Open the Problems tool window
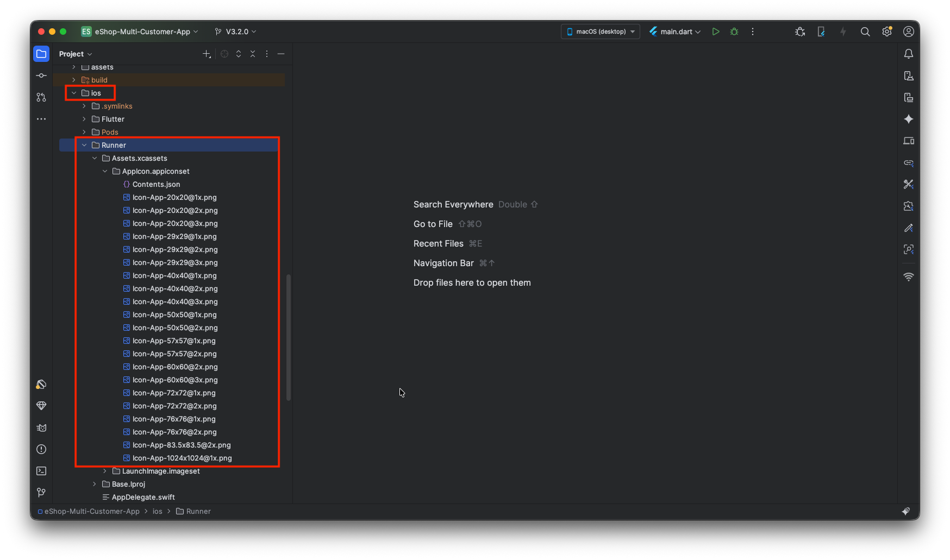950x560 pixels. point(41,449)
